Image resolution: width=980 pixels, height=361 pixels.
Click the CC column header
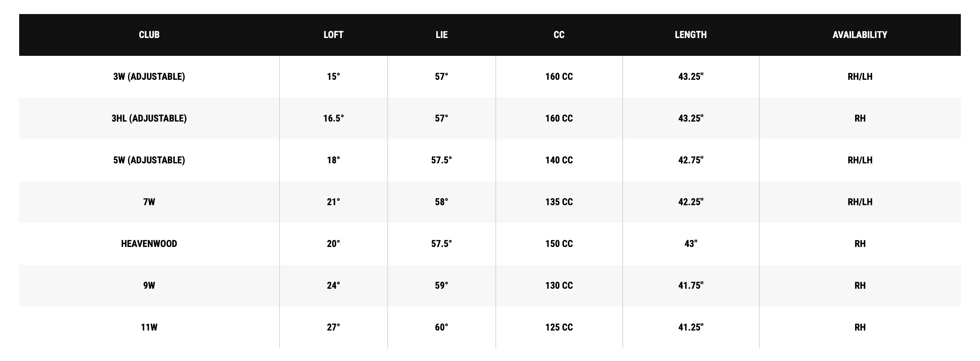[x=559, y=35]
